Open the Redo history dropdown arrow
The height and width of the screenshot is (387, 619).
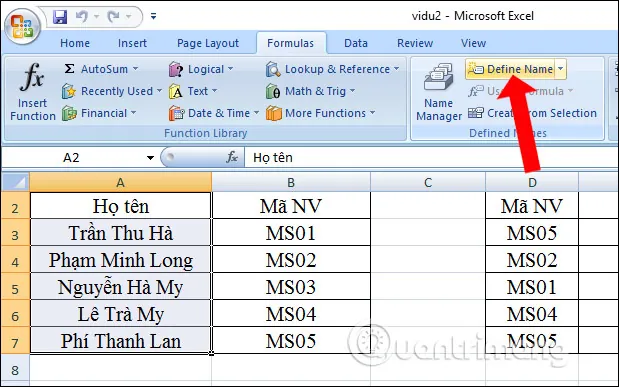coord(129,17)
